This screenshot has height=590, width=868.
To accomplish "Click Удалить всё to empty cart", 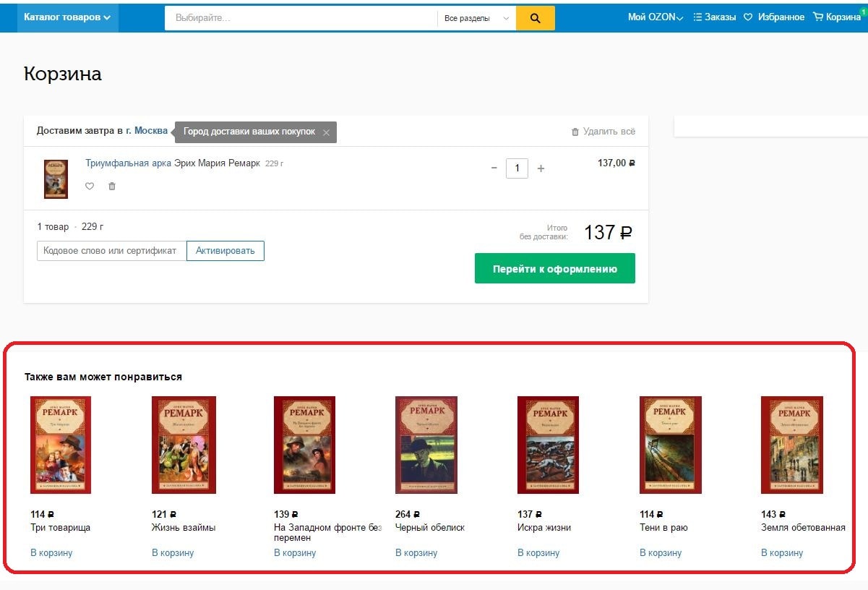I will [x=603, y=132].
